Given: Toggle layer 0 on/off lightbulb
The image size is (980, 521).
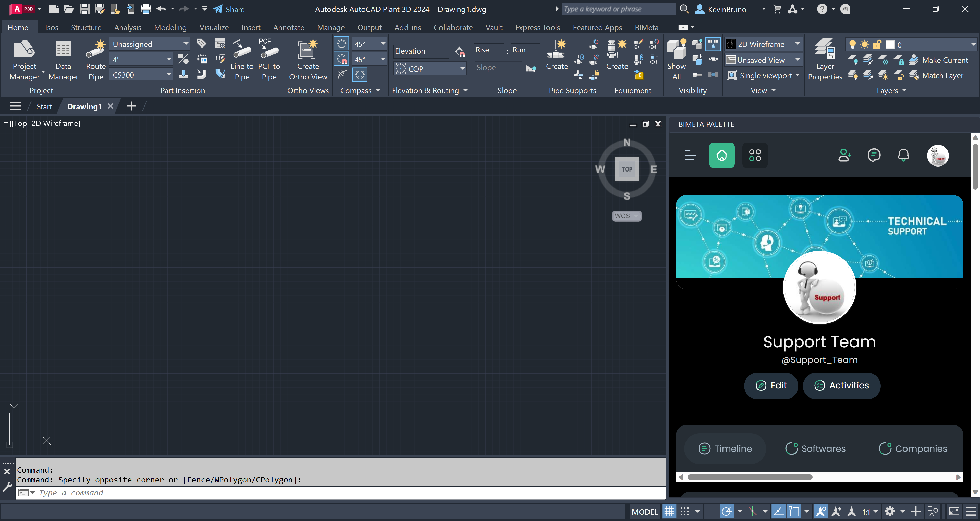Looking at the screenshot, I should point(853,44).
